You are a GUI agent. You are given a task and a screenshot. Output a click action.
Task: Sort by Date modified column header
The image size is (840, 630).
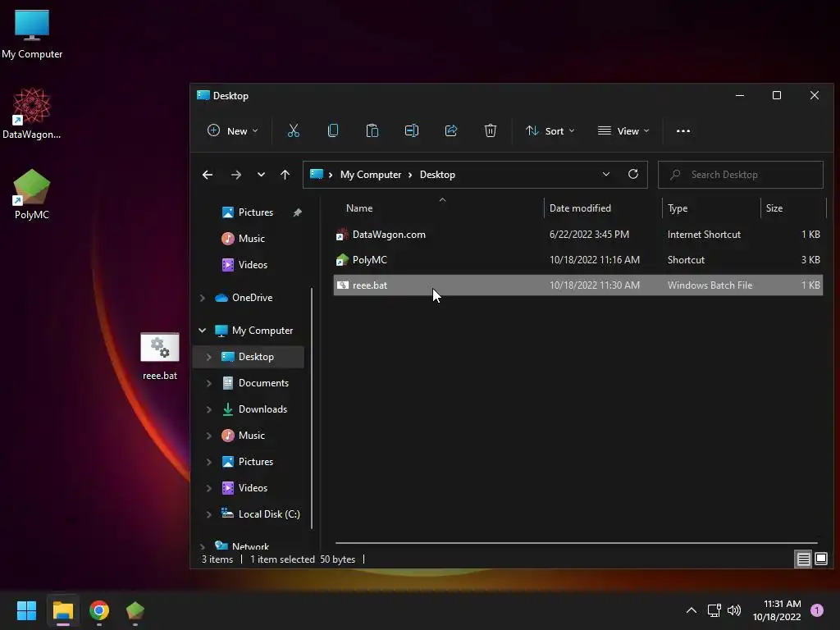[580, 208]
